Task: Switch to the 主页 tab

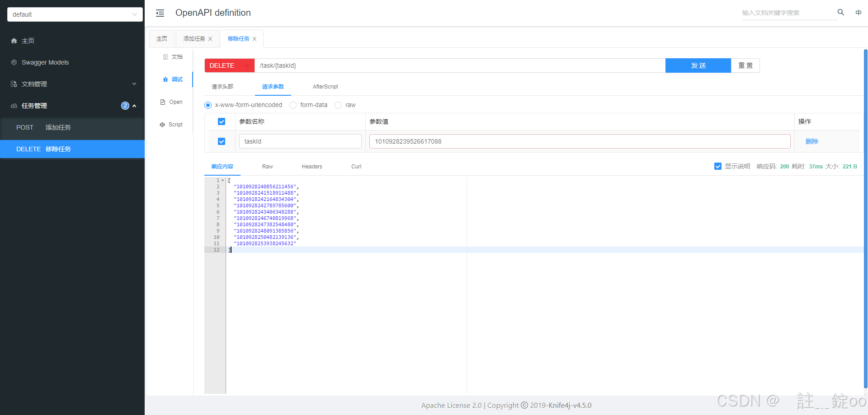Action: pos(162,39)
